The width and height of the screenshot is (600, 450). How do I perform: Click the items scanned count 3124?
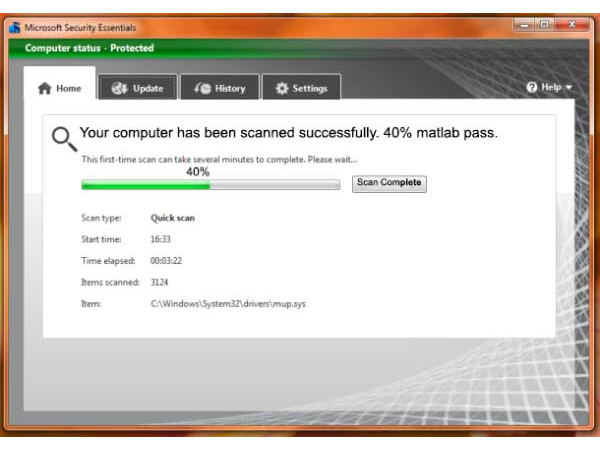pos(159,282)
